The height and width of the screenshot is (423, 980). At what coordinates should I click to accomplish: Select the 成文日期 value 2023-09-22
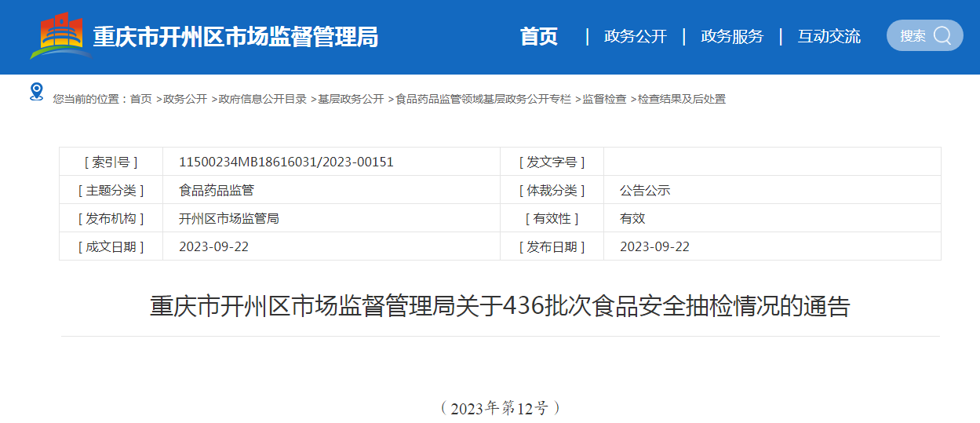coord(213,246)
